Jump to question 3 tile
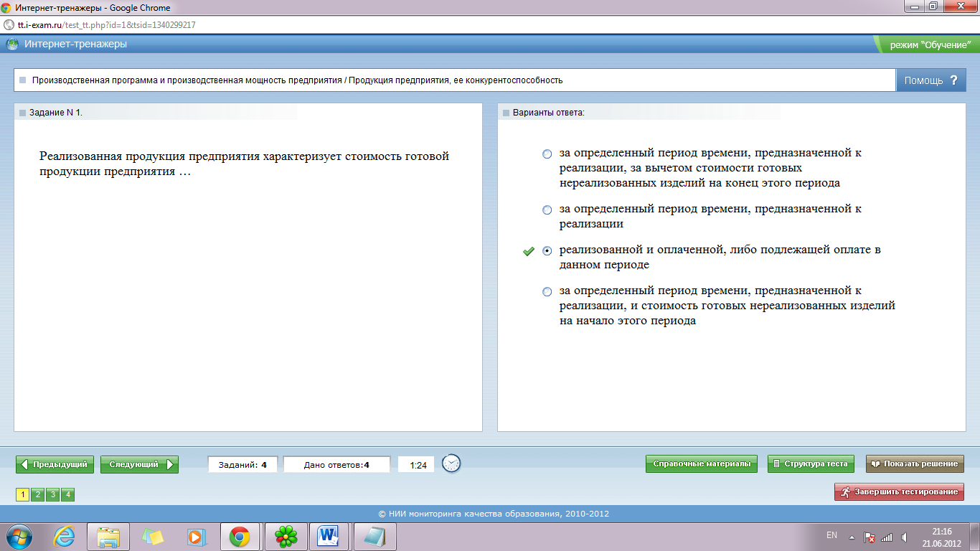Screen dimensions: 980x551 pos(52,494)
